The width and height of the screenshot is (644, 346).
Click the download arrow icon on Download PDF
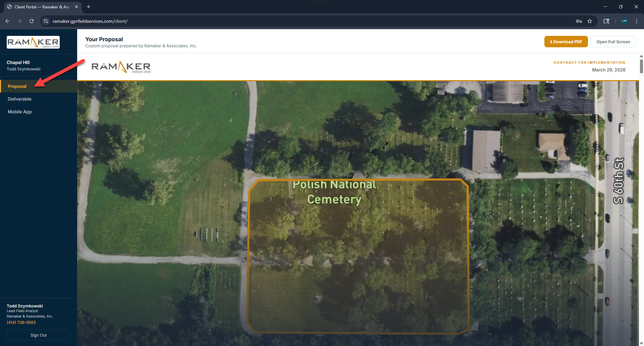click(551, 42)
